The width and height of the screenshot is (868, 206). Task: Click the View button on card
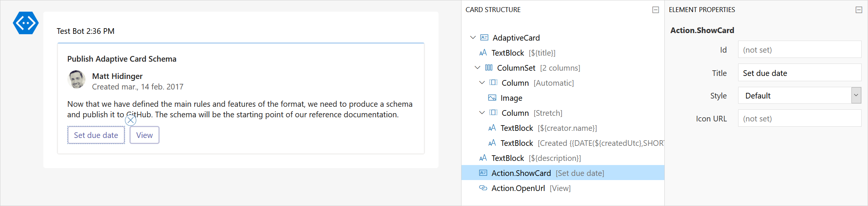point(145,135)
